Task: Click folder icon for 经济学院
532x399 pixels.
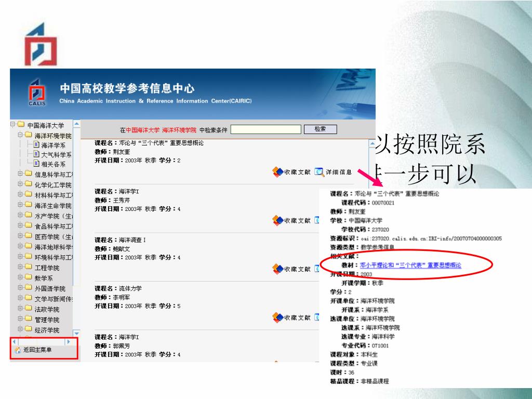Action: tap(29, 329)
